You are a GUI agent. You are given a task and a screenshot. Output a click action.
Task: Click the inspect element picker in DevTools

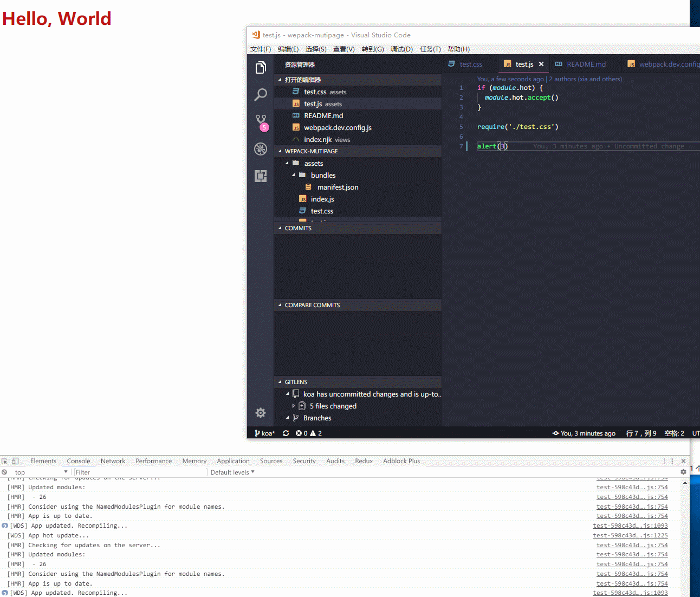click(4, 461)
